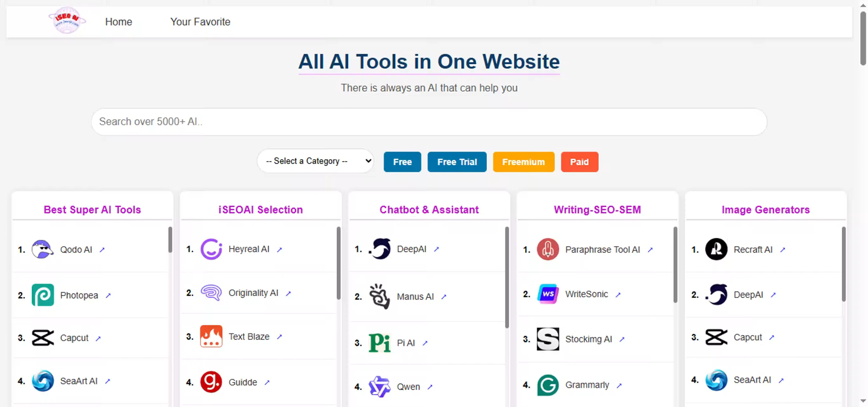The height and width of the screenshot is (407, 868).
Task: Click SeaArt AI icon in Best Super AI Tools
Action: 43,381
